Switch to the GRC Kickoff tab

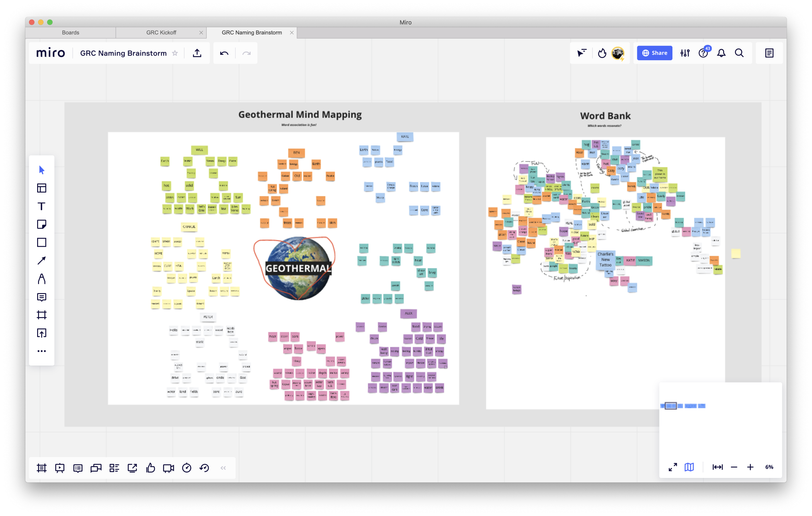[x=161, y=32]
